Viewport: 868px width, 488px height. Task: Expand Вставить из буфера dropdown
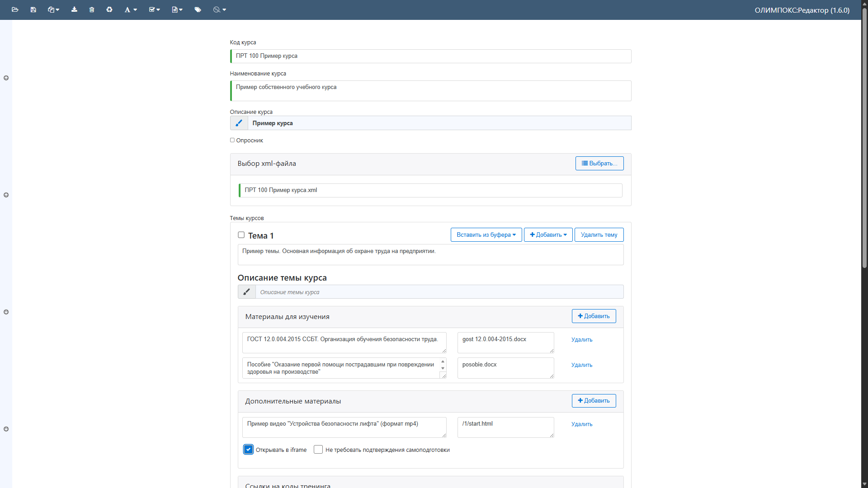pos(486,235)
